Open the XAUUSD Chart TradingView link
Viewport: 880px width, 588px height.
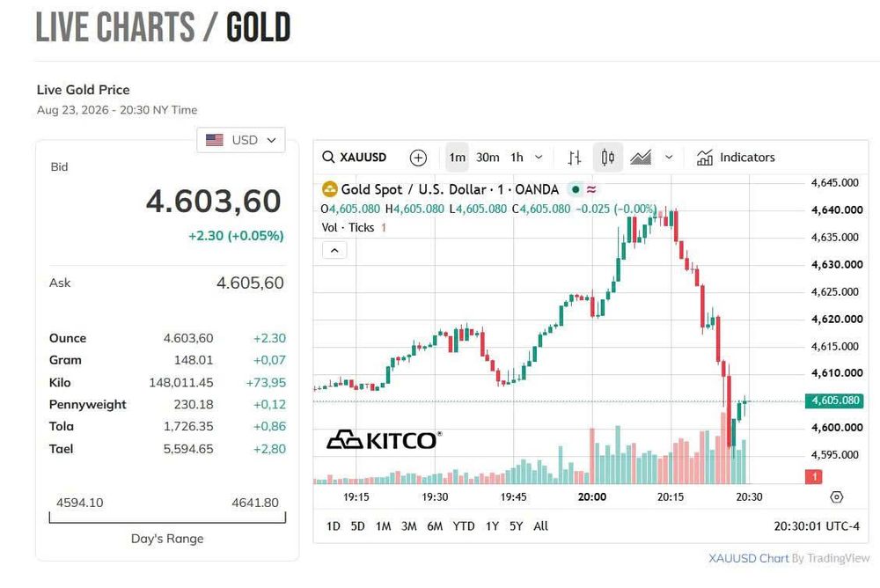pyautogui.click(x=788, y=558)
